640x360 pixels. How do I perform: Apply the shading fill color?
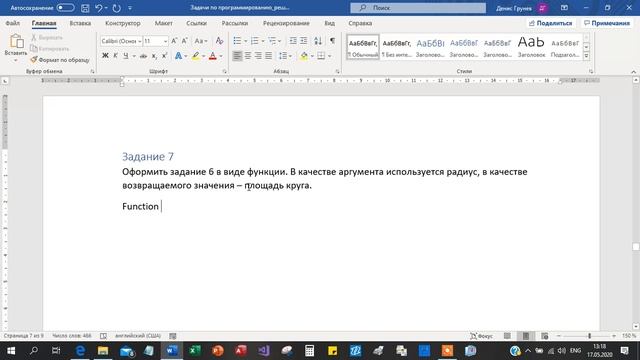pos(304,56)
